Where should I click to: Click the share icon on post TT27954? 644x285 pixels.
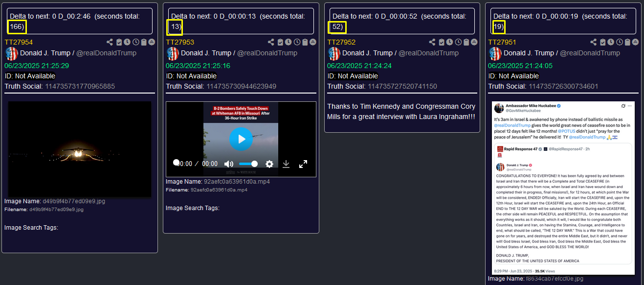click(x=110, y=42)
